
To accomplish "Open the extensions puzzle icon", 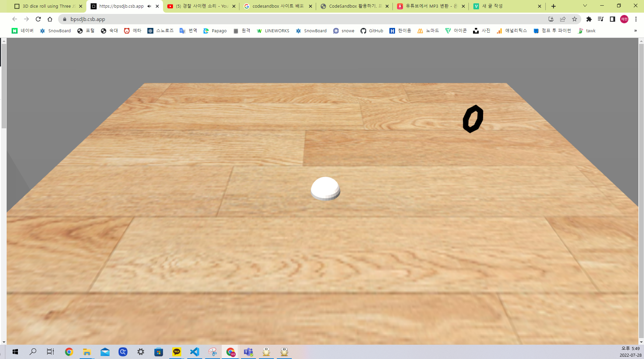I will click(x=589, y=19).
